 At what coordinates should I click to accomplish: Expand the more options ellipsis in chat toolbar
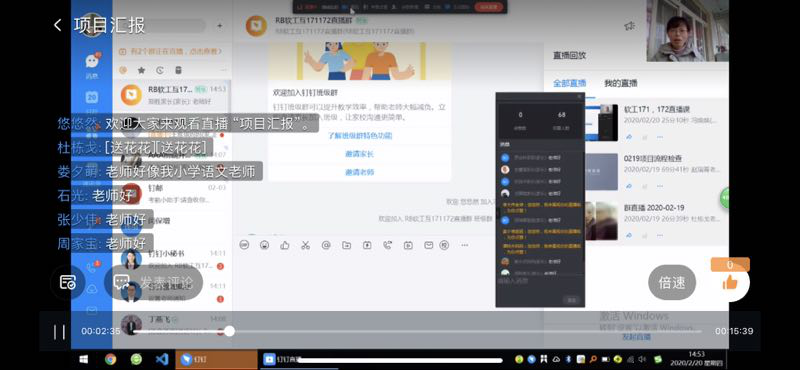click(x=464, y=245)
